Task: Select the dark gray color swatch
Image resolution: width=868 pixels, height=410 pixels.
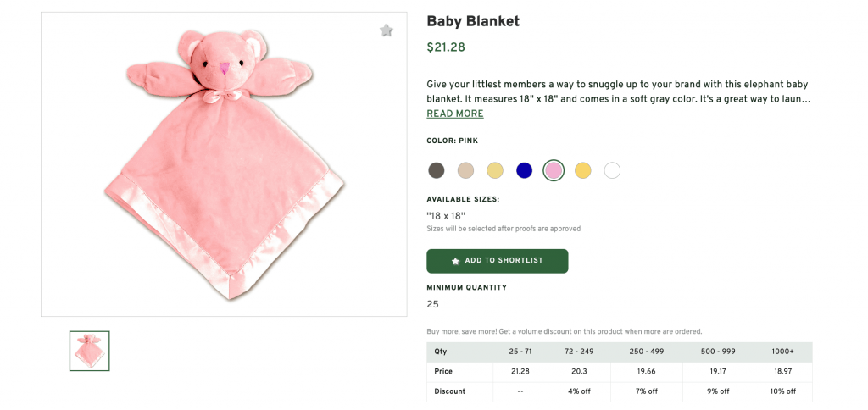Action: (x=437, y=170)
